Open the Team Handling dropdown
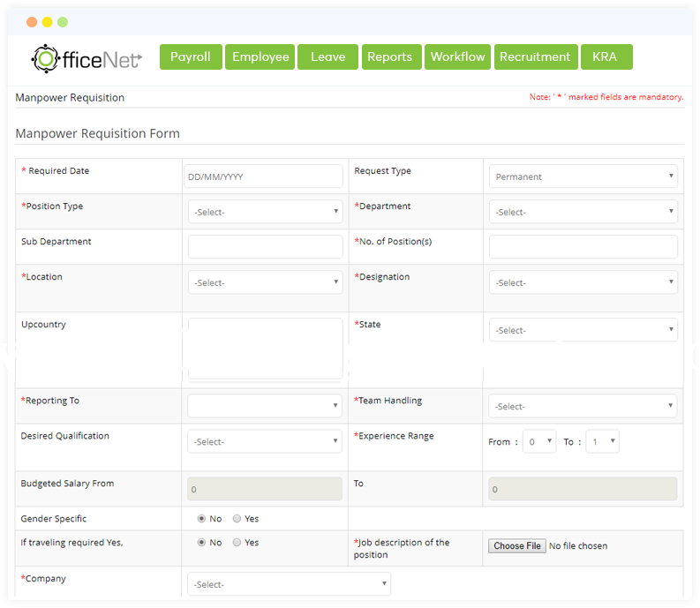The image size is (700, 608). point(583,406)
